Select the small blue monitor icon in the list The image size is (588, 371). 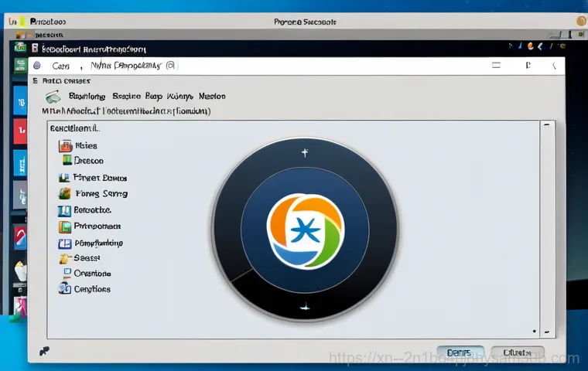tap(67, 272)
